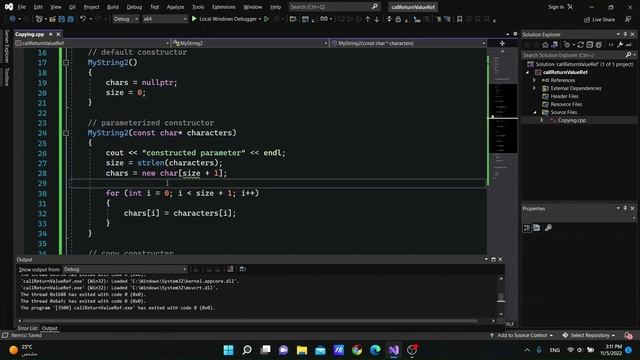The width and height of the screenshot is (640, 360).
Task: Open the Build menu
Action: pyautogui.click(x=113, y=7)
